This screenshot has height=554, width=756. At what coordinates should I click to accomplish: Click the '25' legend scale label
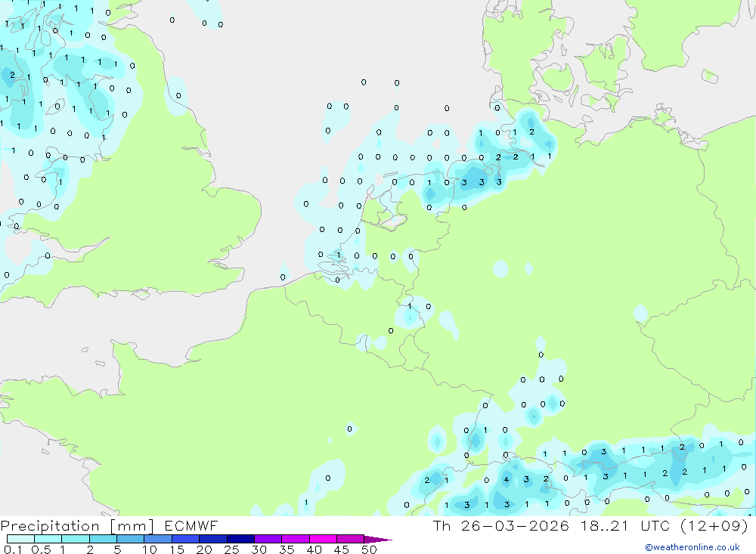pyautogui.click(x=231, y=549)
